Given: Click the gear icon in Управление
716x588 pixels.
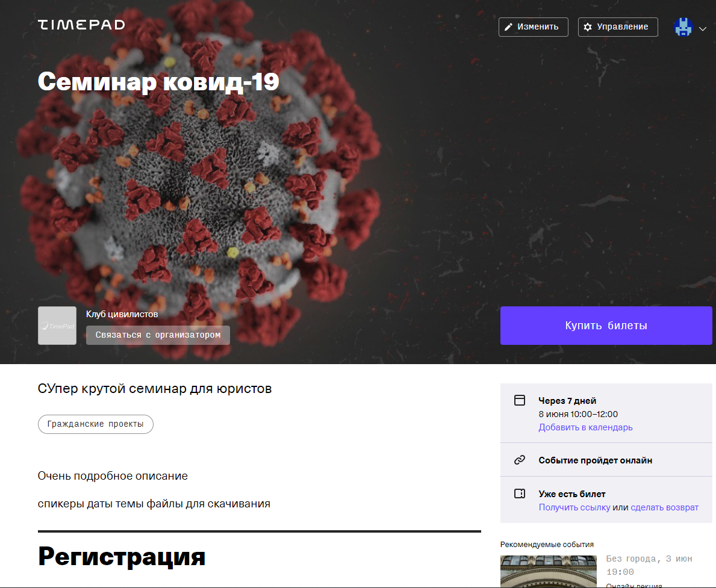Looking at the screenshot, I should (588, 27).
